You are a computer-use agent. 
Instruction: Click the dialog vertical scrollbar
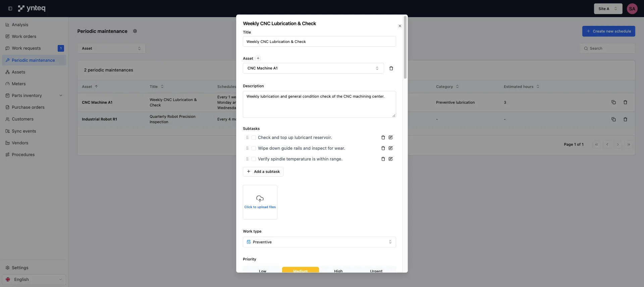click(405, 47)
